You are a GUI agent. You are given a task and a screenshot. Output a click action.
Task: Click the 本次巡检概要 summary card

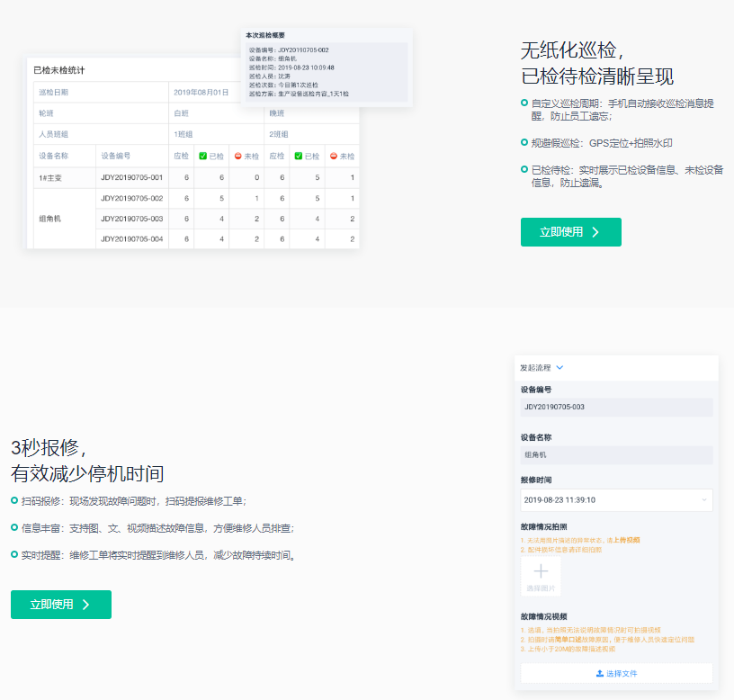pyautogui.click(x=327, y=68)
